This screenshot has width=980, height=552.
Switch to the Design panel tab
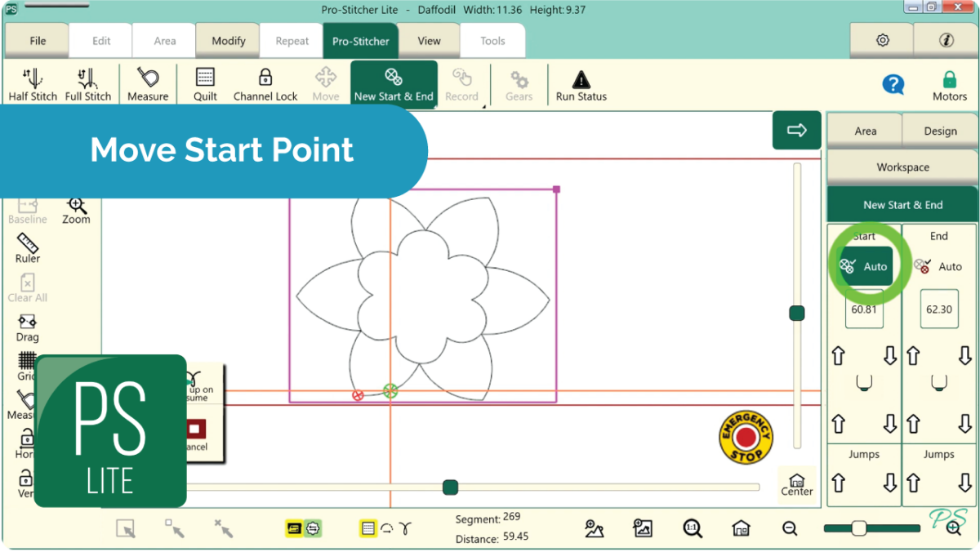tap(940, 131)
